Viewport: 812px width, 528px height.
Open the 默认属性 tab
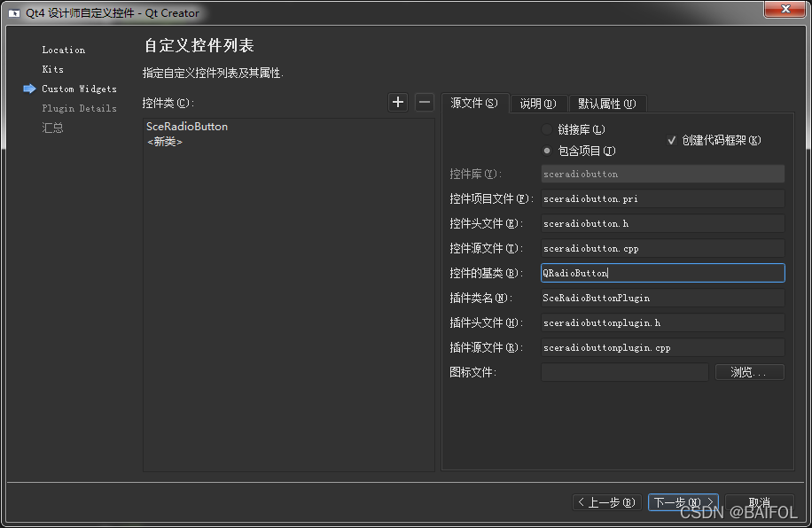pos(607,104)
